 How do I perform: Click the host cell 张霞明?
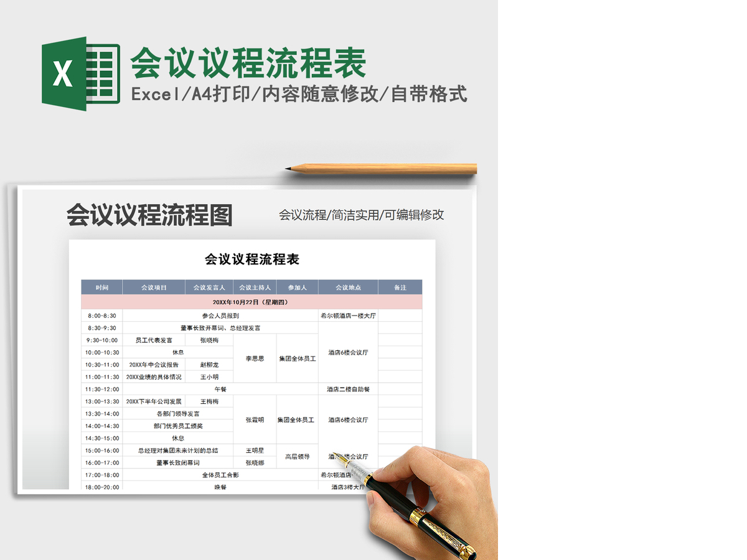(255, 420)
